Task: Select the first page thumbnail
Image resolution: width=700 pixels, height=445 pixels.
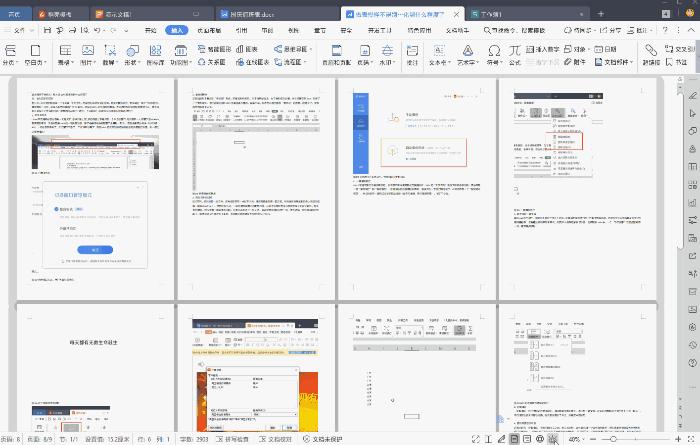Action: (x=95, y=189)
